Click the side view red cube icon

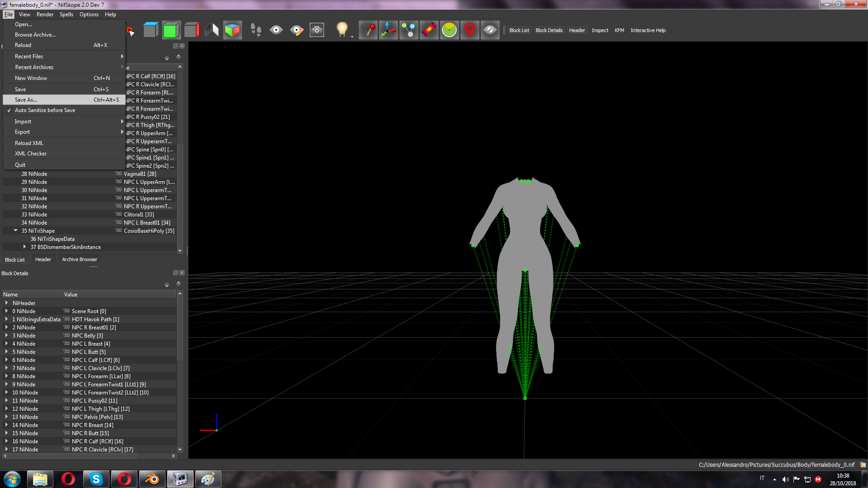[191, 30]
